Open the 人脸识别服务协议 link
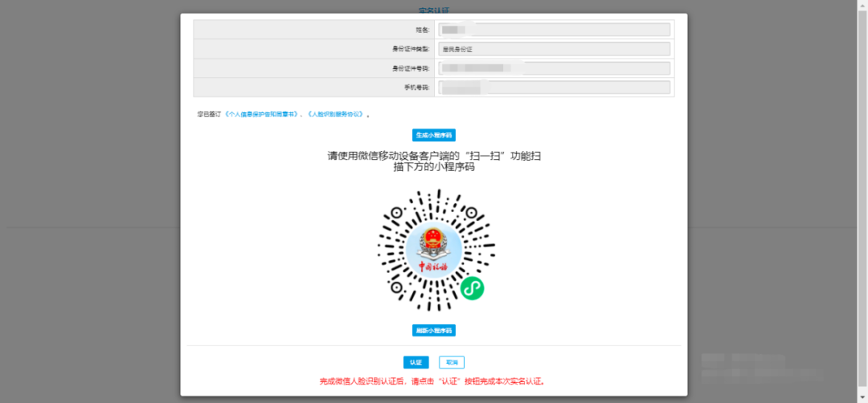The image size is (868, 403). click(335, 114)
